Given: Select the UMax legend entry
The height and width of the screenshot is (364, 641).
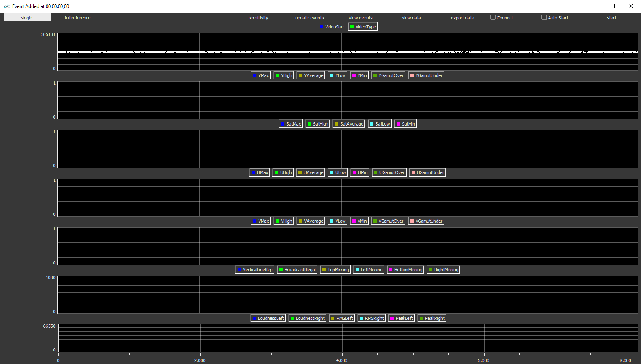Looking at the screenshot, I should [x=260, y=172].
